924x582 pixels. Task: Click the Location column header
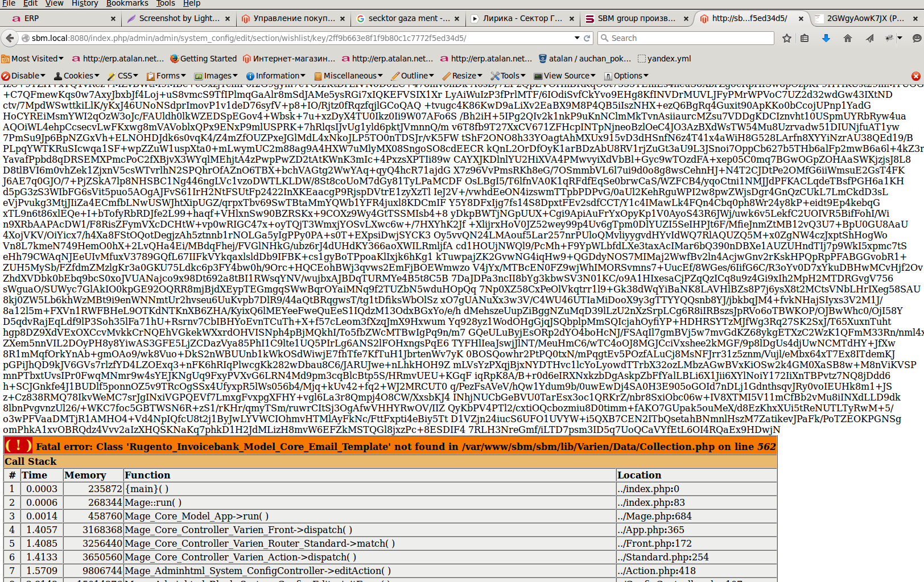(x=696, y=475)
